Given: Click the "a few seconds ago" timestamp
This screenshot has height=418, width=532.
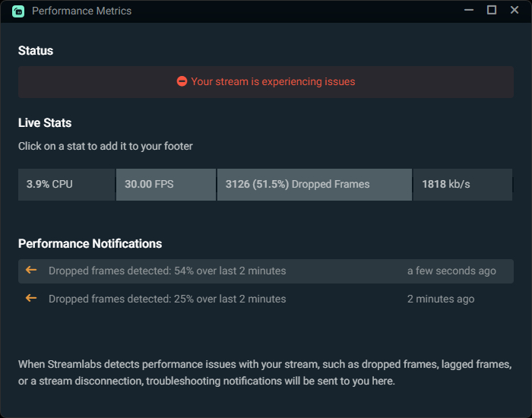Looking at the screenshot, I should pos(451,271).
